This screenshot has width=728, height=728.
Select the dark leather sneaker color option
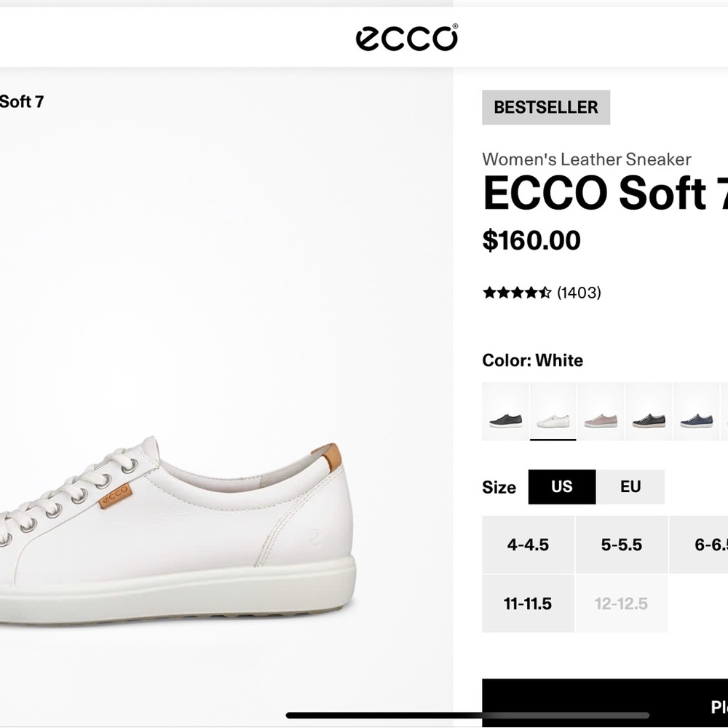pos(648,411)
